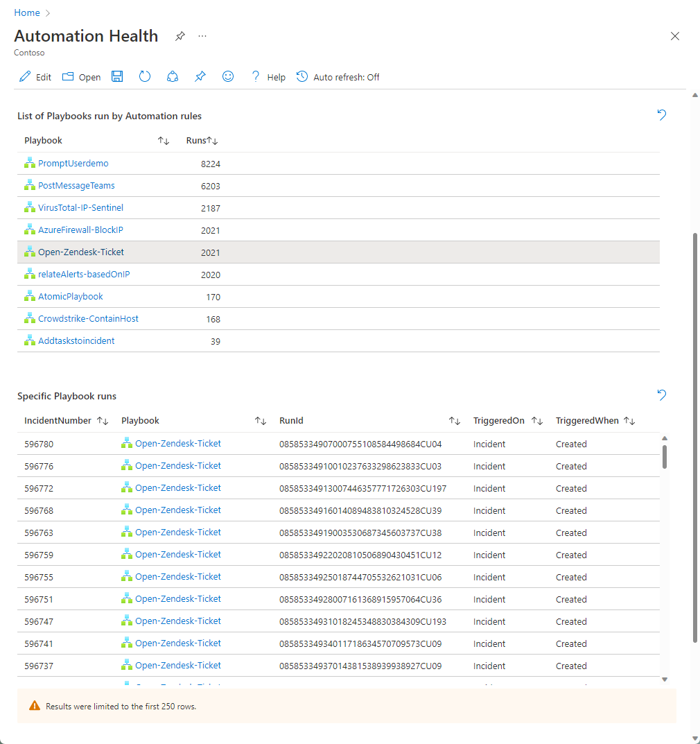Image resolution: width=700 pixels, height=744 pixels.
Task: Open the more options ellipsis beside the title
Action: pos(202,36)
